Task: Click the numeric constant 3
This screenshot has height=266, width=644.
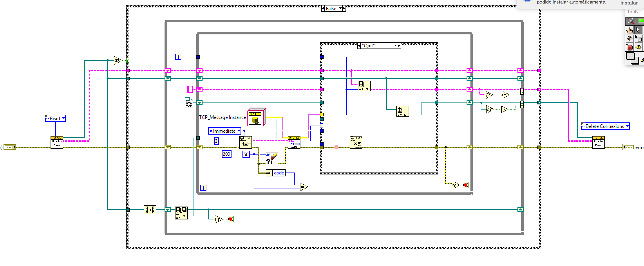Action: (x=216, y=141)
